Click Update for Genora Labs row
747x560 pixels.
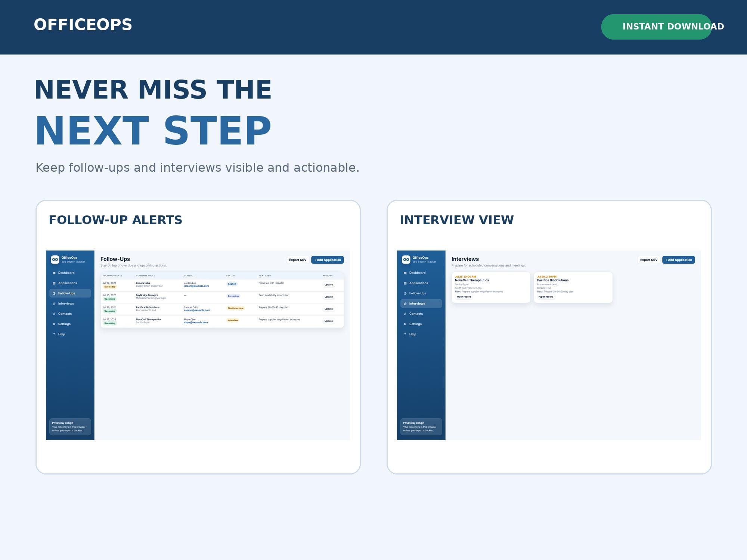pyautogui.click(x=329, y=284)
